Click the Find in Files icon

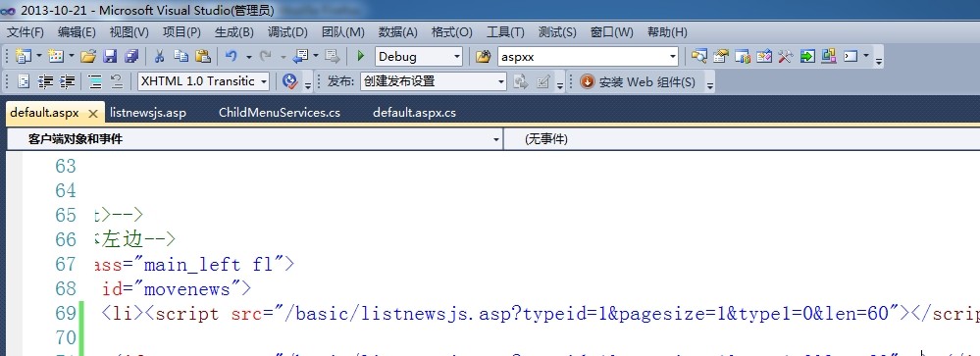483,56
